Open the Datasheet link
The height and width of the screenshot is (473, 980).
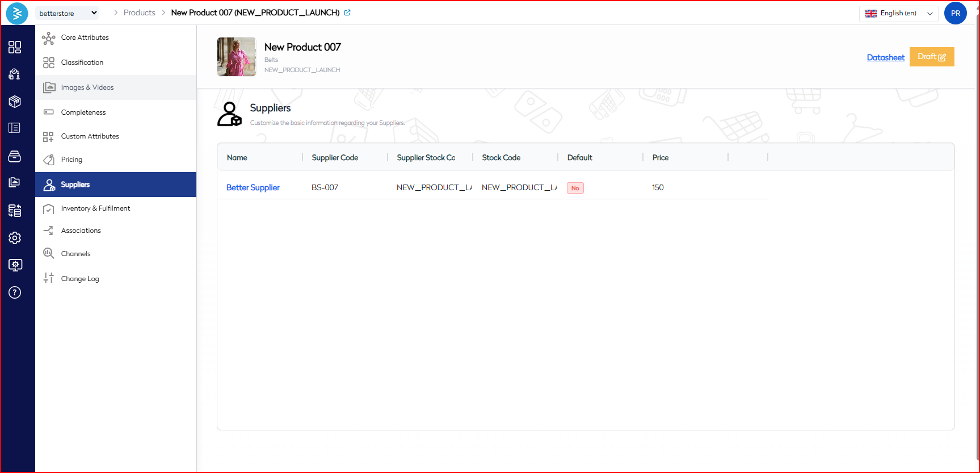click(885, 57)
